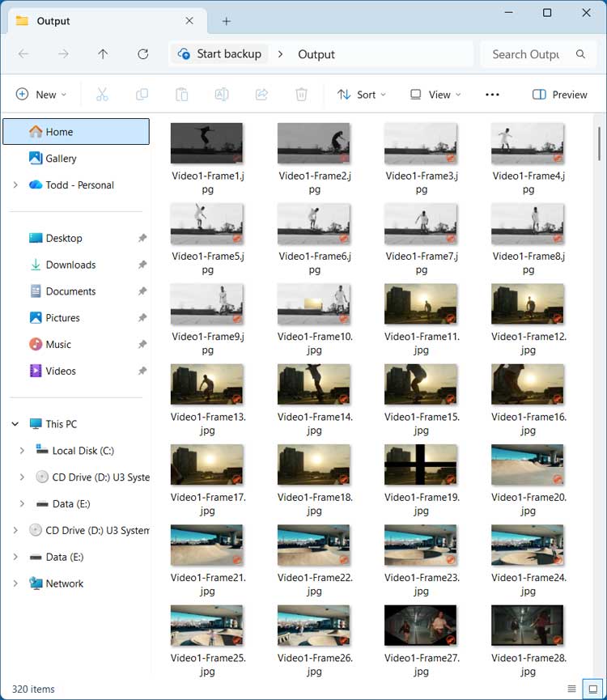Select top-level Data (E:) drive
Viewport: 607px width, 700px height.
coord(64,557)
